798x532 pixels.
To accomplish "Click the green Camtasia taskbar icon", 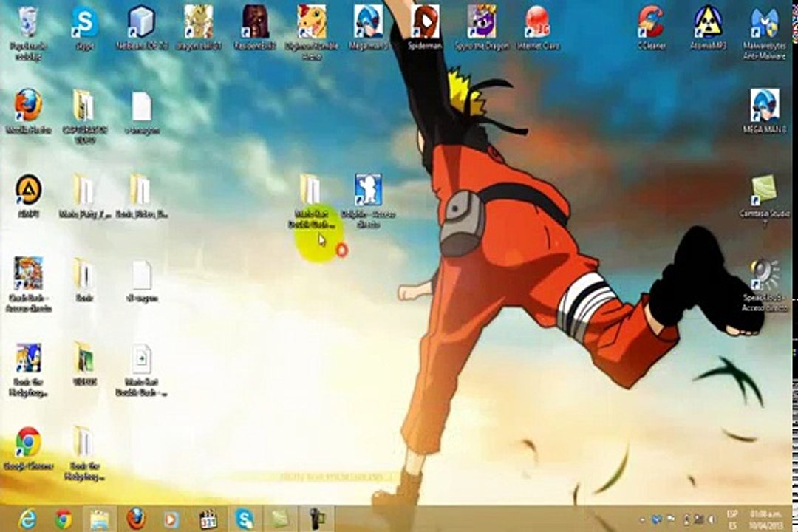I will tap(281, 519).
